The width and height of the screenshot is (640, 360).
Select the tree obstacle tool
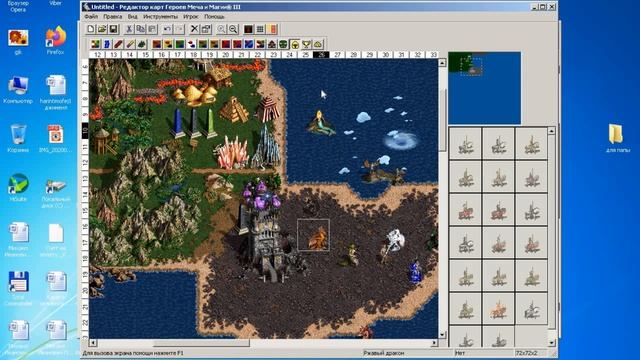141,44
